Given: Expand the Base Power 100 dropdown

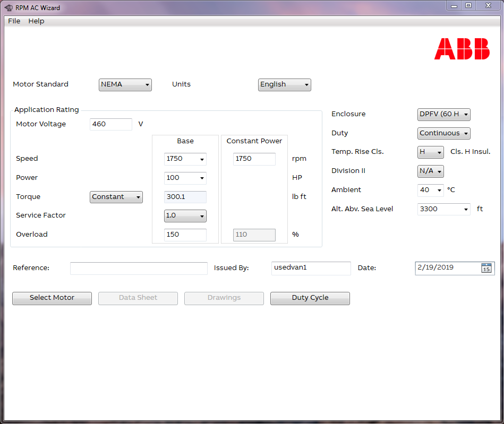Looking at the screenshot, I should (x=185, y=178).
